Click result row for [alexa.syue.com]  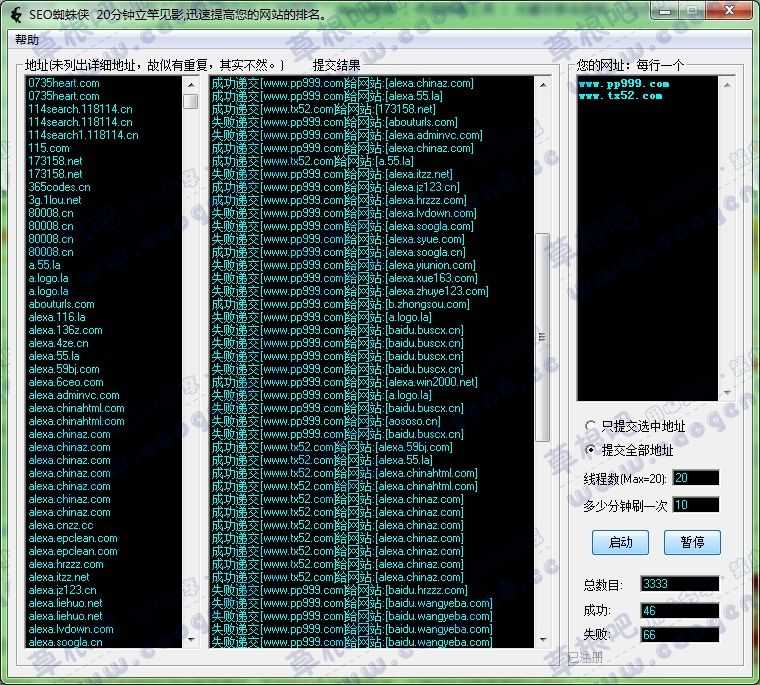coord(338,239)
